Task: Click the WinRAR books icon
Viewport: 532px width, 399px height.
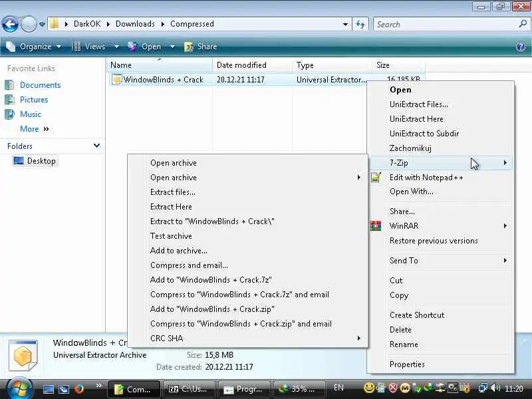Action: 376,225
